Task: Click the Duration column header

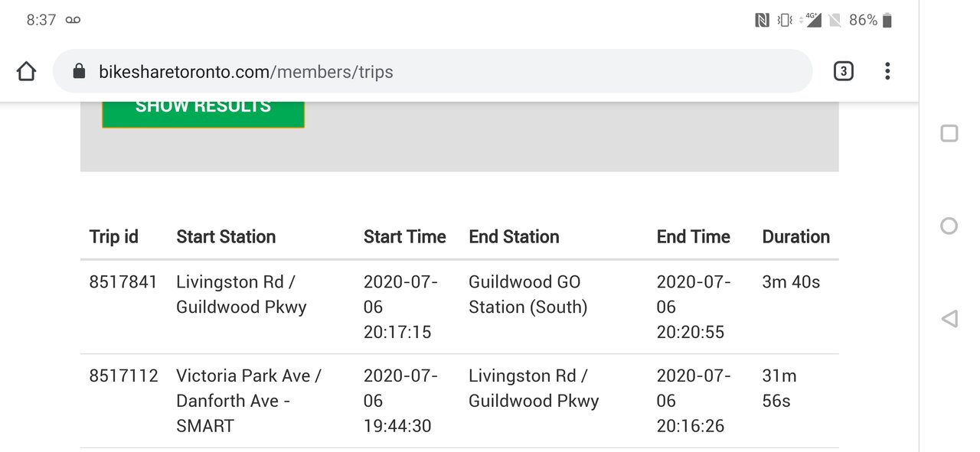Action: click(795, 237)
